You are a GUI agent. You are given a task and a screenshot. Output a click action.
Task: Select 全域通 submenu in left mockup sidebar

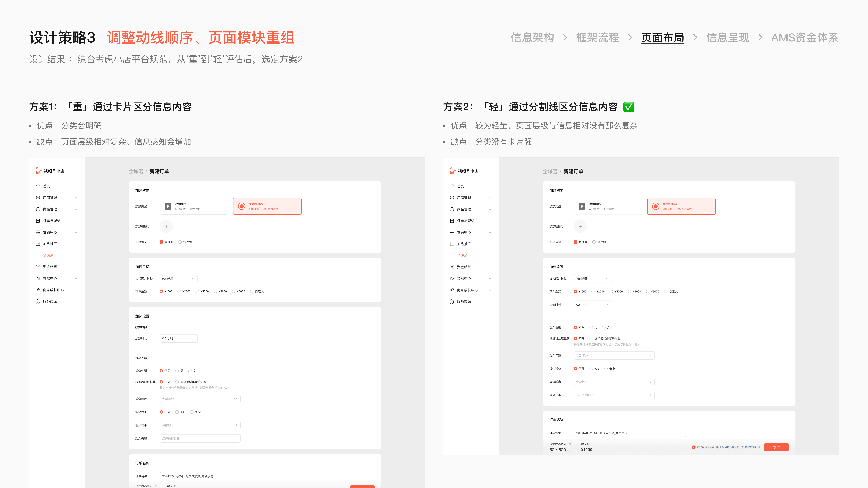(48, 255)
